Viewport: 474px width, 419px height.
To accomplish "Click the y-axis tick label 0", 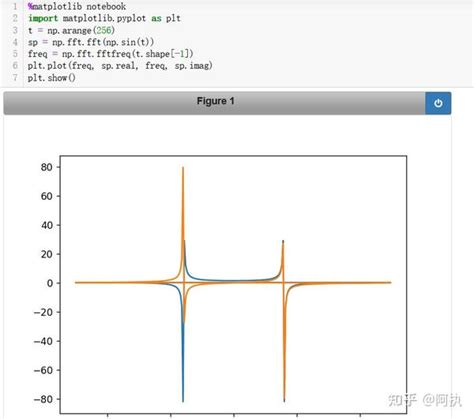I will point(50,283).
